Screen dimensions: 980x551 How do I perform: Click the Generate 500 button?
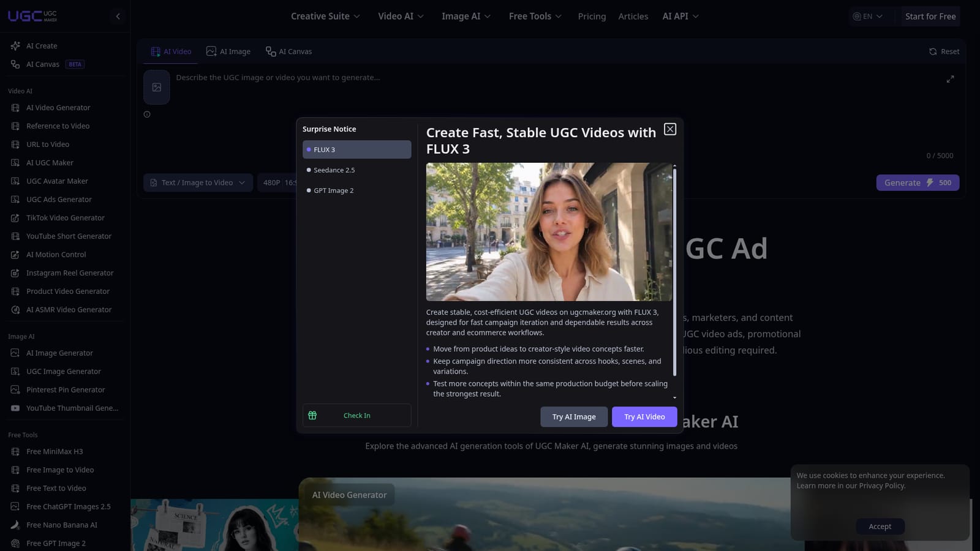(918, 182)
